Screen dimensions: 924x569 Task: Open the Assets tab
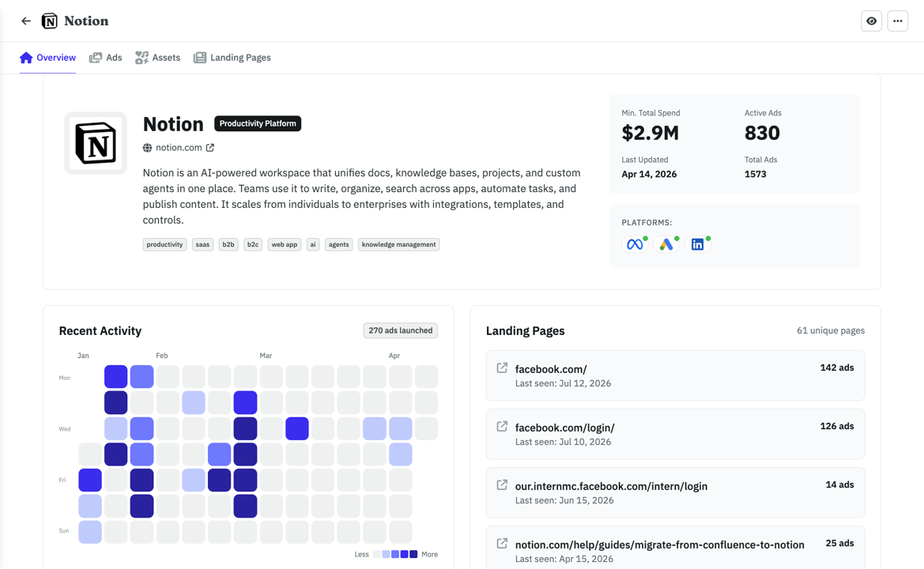[x=157, y=57]
